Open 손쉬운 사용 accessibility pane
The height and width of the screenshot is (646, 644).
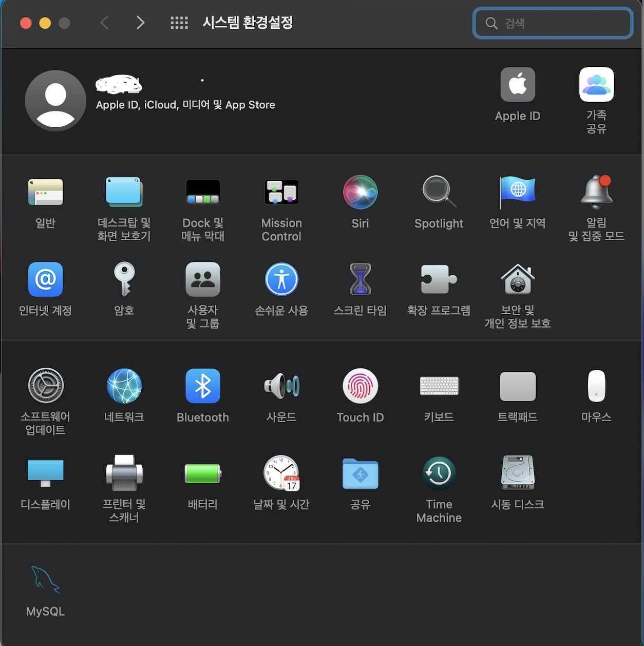[x=281, y=279]
